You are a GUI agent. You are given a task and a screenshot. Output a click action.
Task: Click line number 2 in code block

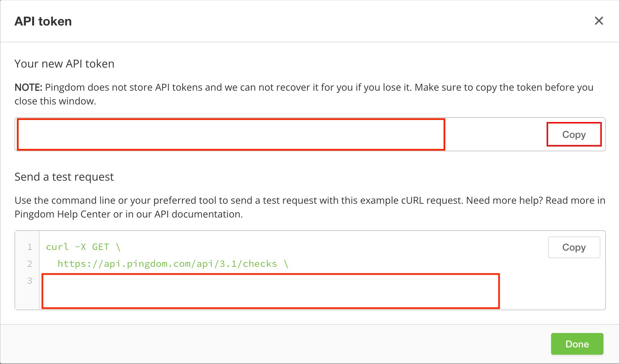click(30, 264)
